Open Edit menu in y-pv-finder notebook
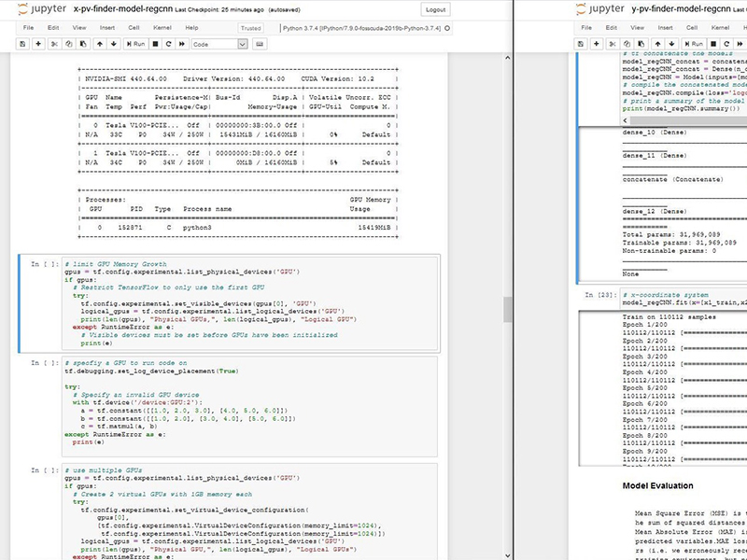Image resolution: width=747 pixels, height=560 pixels. (x=612, y=28)
